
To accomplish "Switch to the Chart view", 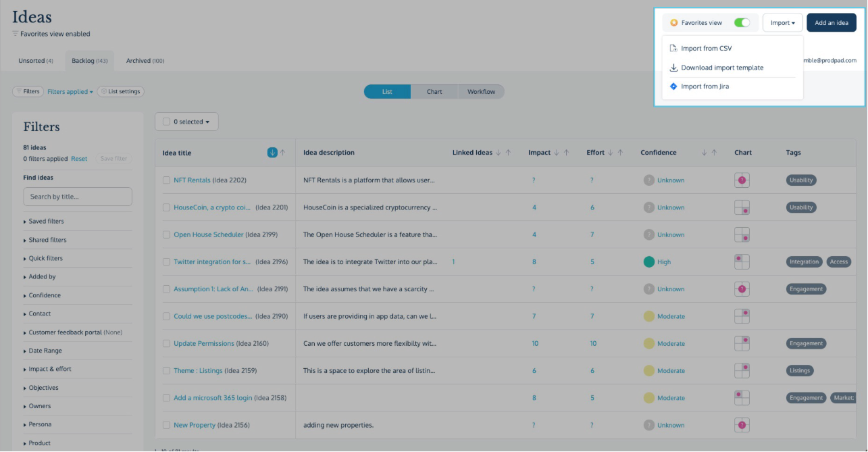I will [x=434, y=92].
